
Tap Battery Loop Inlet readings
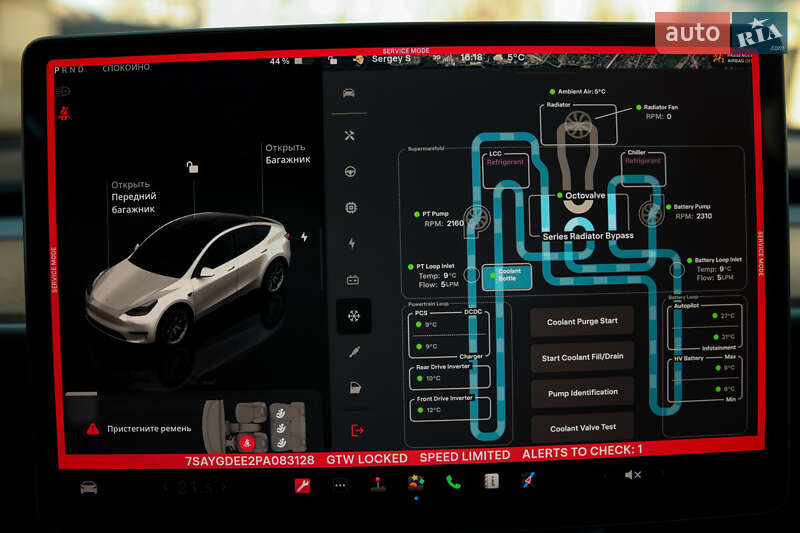[713, 269]
